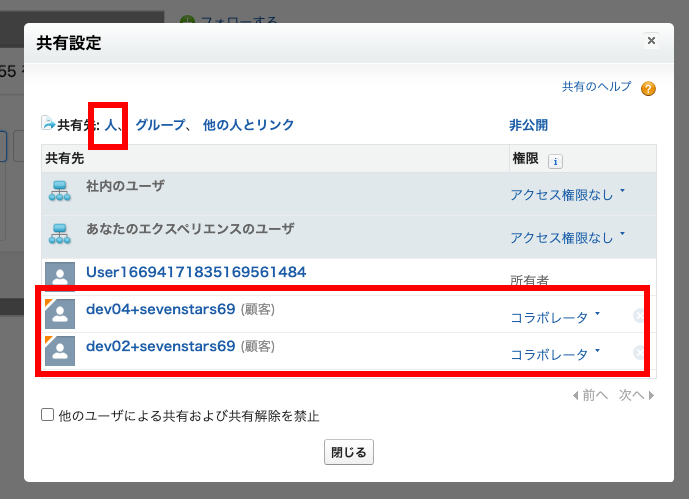The height and width of the screenshot is (499, 689).
Task: Click the info icon next to 権限
Action: [556, 160]
